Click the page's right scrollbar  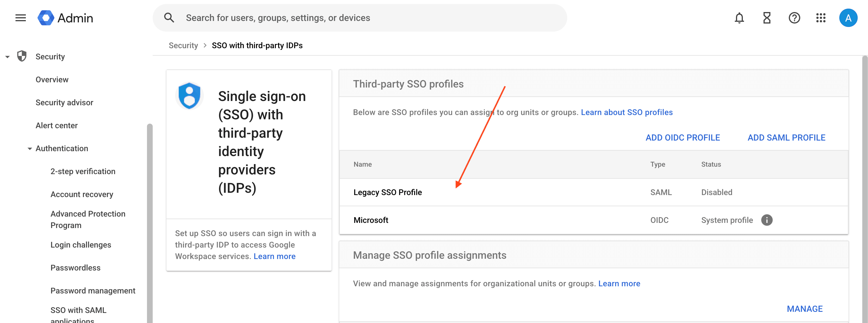pyautogui.click(x=865, y=189)
